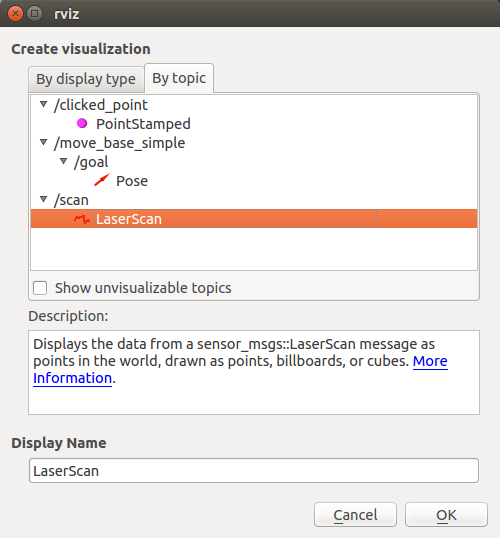Viewport: 500px width, 538px height.
Task: Collapse the /scan topic arrow
Action: point(44,199)
